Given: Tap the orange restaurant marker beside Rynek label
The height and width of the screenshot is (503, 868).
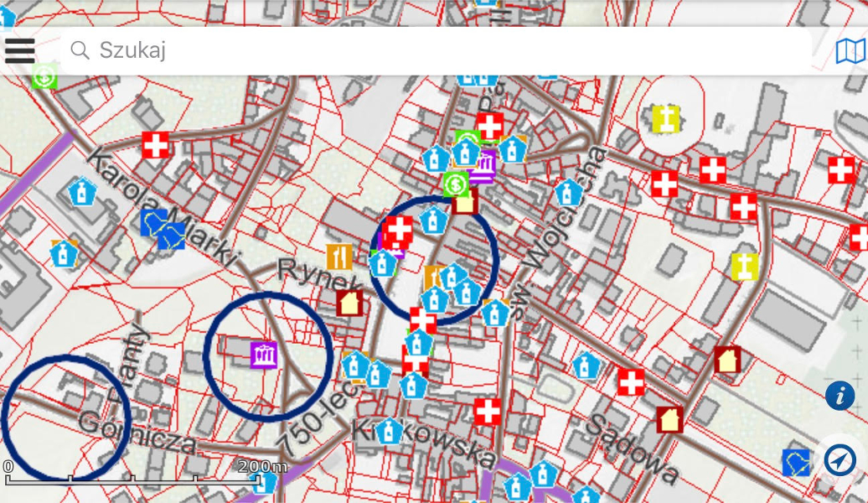Looking at the screenshot, I should coord(339,257).
